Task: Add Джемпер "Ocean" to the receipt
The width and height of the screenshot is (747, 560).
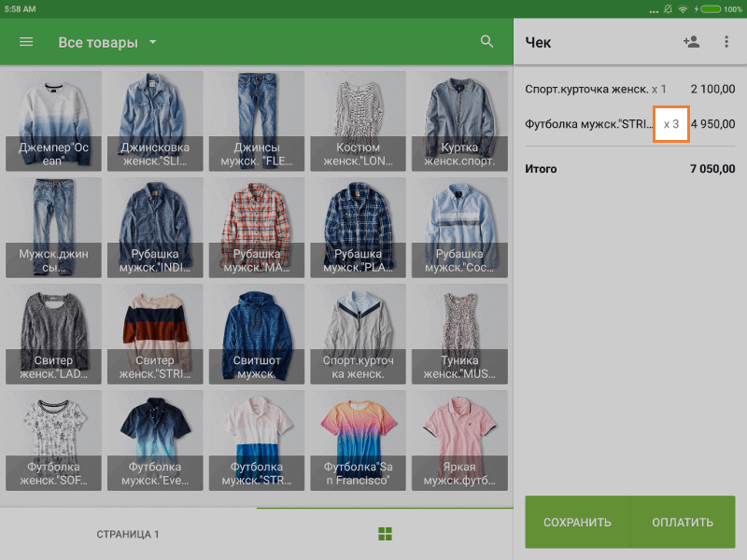Action: [x=56, y=121]
